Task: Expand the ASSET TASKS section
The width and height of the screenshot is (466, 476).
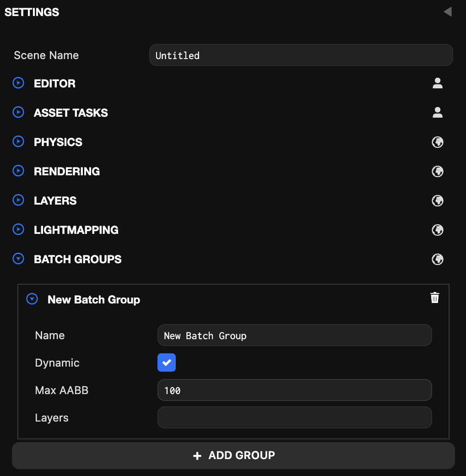Action: (18, 112)
